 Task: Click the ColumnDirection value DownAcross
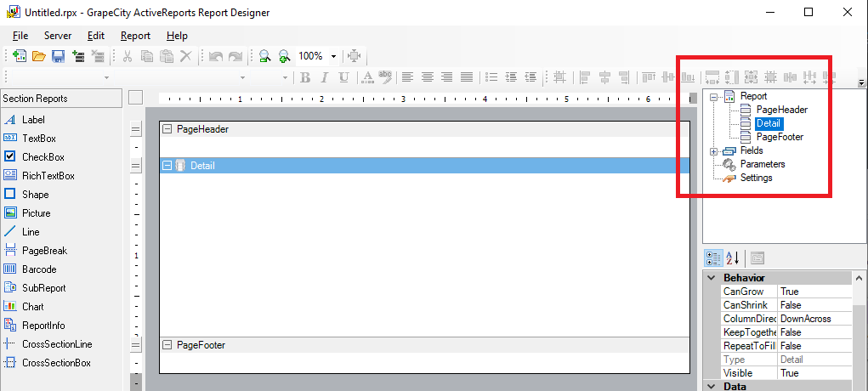coord(814,319)
